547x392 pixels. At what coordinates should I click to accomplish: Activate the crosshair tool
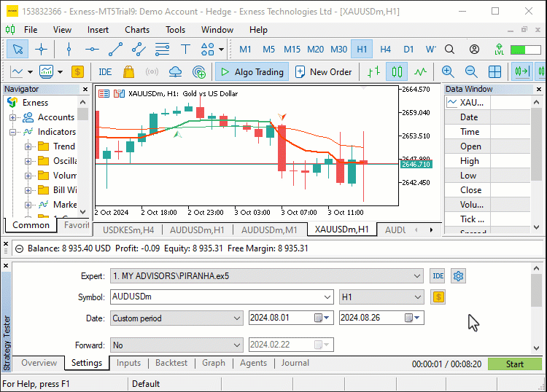tap(41, 49)
